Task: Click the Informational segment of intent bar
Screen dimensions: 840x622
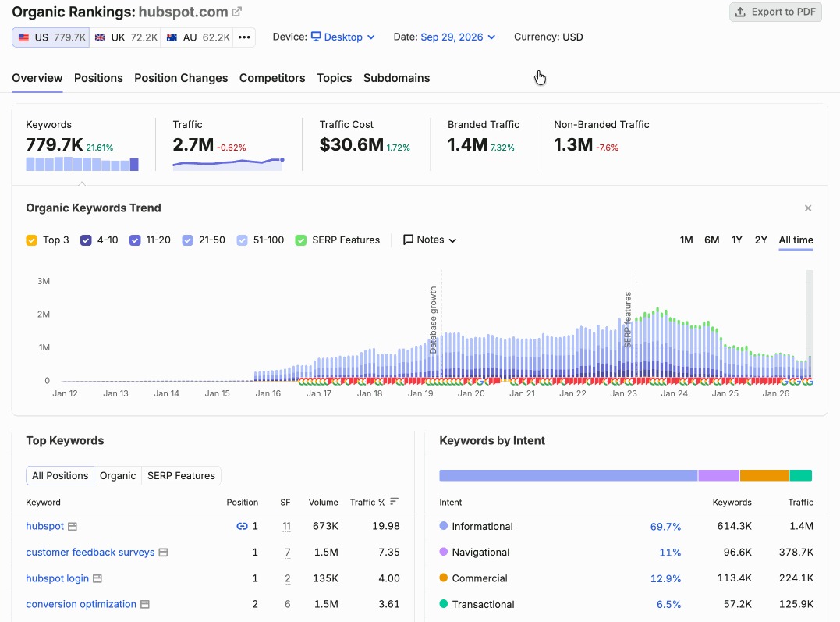Action: [x=569, y=475]
